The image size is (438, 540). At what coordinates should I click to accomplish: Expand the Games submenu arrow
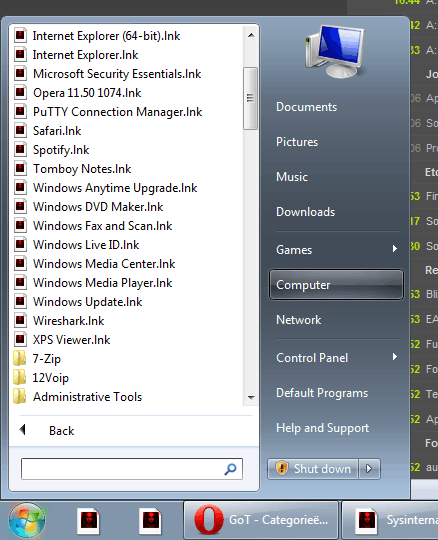pyautogui.click(x=395, y=249)
